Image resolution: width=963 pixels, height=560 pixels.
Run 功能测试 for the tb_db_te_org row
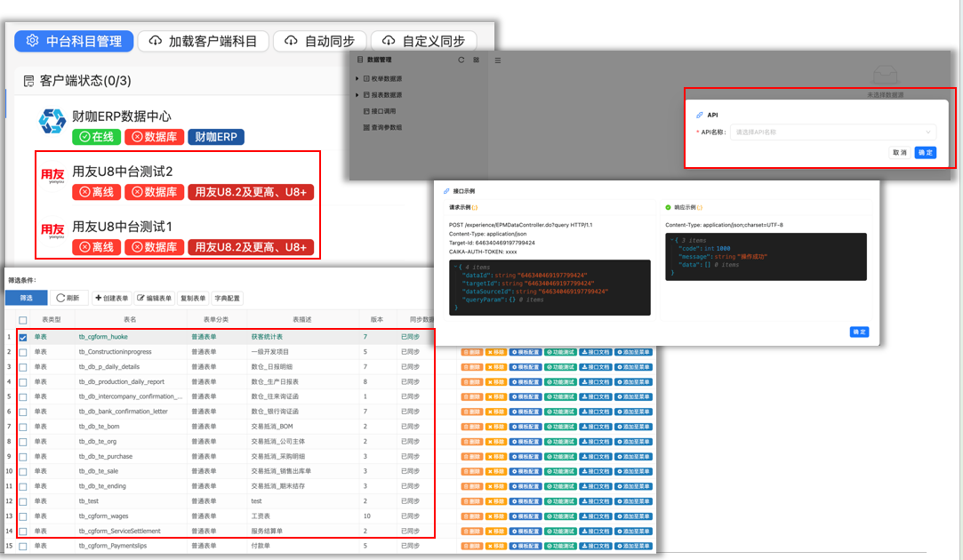pyautogui.click(x=561, y=442)
